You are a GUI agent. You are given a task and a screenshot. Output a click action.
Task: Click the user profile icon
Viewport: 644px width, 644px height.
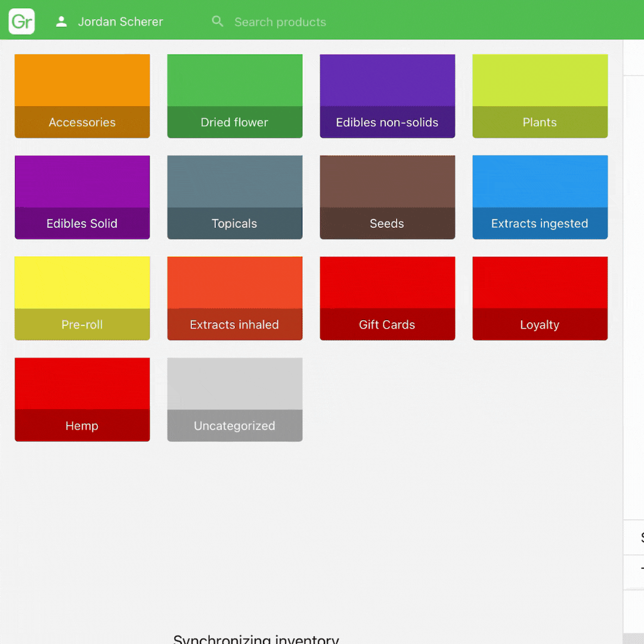coord(61,22)
